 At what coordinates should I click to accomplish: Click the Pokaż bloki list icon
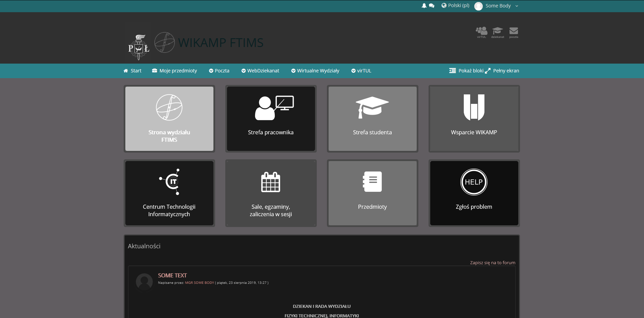tap(453, 71)
